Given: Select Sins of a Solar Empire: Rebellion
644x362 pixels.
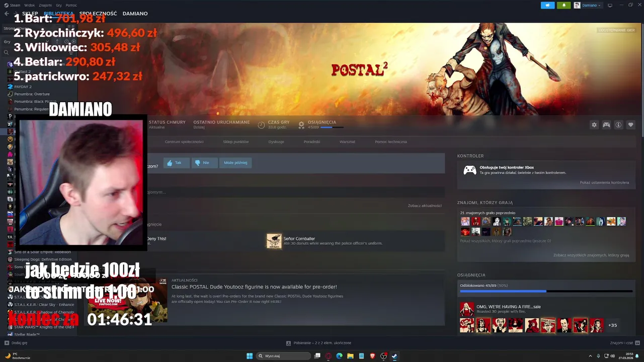Looking at the screenshot, I should tap(42, 252).
